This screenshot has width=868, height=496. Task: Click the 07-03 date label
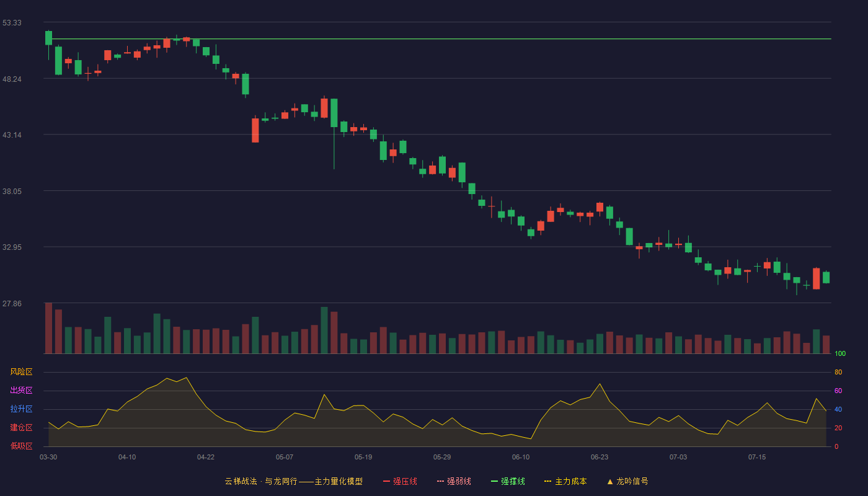coord(678,457)
